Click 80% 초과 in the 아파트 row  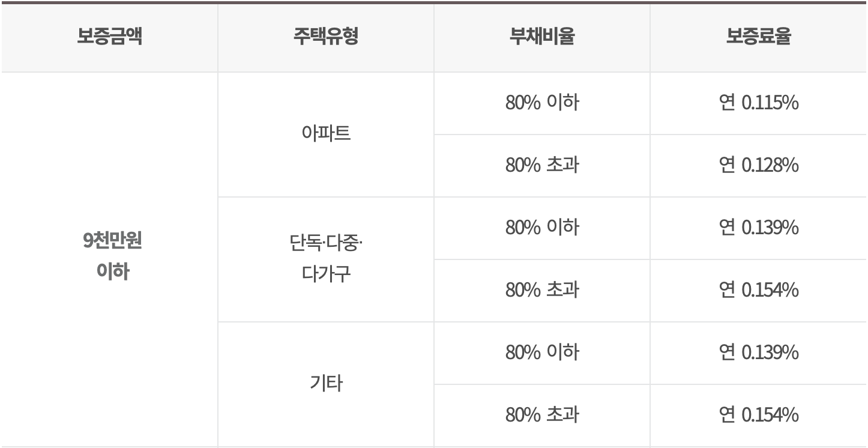(x=542, y=166)
